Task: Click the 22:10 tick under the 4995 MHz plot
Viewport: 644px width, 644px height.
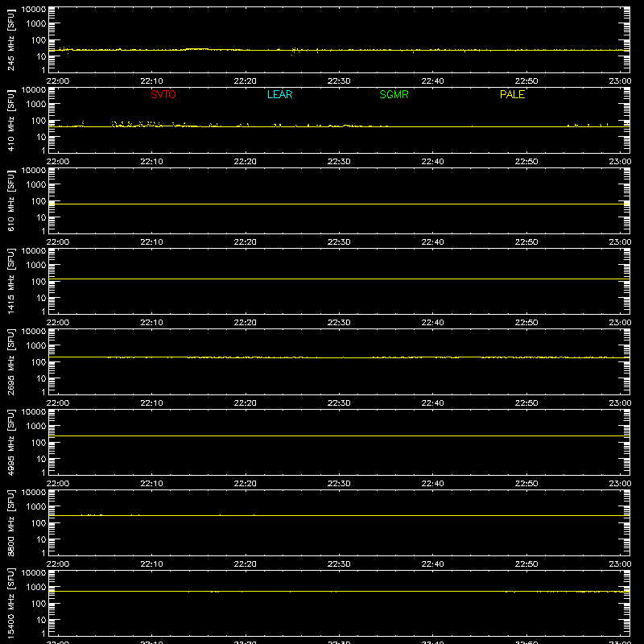Action: (x=151, y=484)
